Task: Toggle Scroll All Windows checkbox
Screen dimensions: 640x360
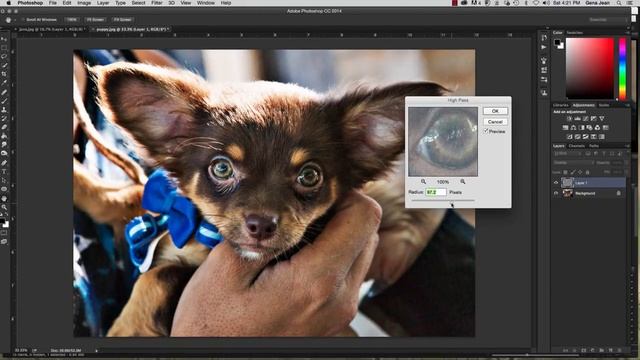Action: click(x=23, y=20)
